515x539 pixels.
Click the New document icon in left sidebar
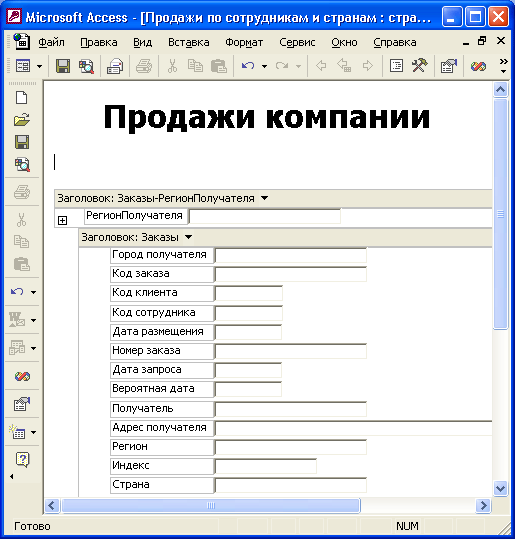(x=22, y=98)
